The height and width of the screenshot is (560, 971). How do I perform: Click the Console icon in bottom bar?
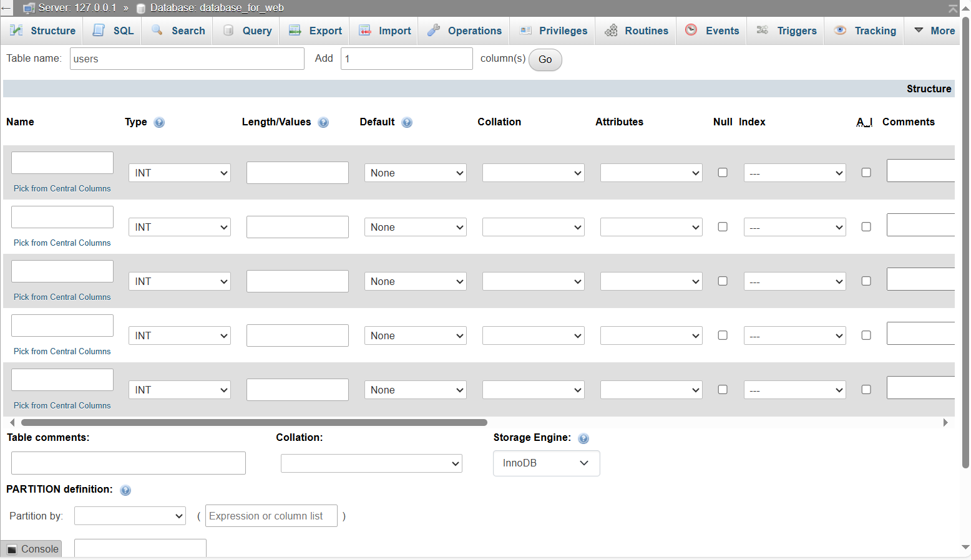tap(12, 549)
